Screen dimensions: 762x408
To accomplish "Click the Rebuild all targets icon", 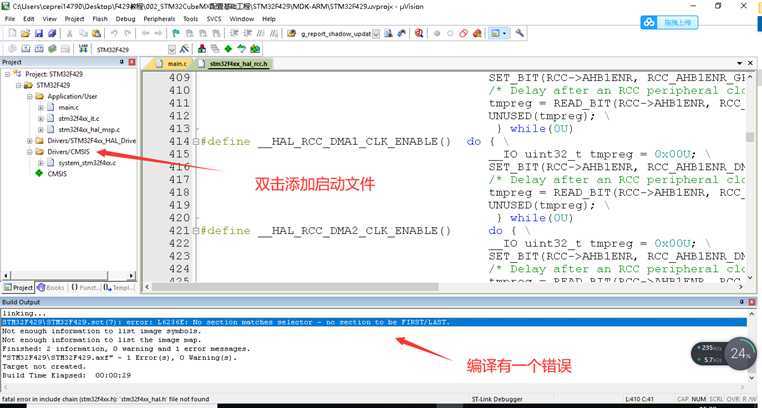I will tap(39, 49).
